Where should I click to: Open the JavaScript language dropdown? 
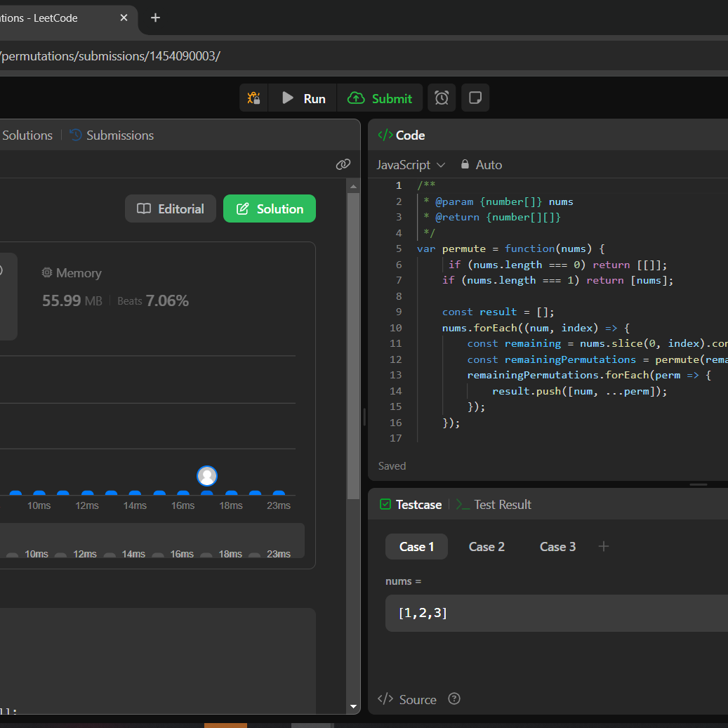coord(411,164)
